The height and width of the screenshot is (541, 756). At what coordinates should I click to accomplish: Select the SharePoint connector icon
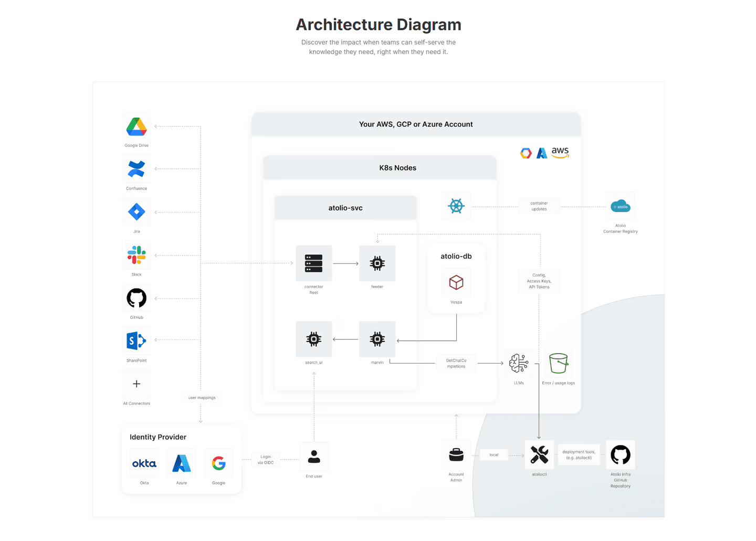pyautogui.click(x=136, y=341)
